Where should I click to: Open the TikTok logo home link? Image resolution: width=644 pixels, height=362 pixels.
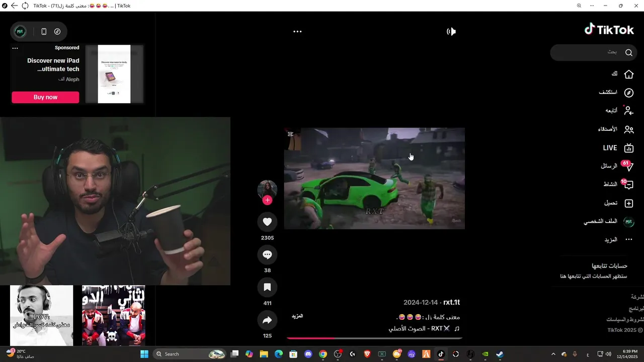(x=609, y=30)
